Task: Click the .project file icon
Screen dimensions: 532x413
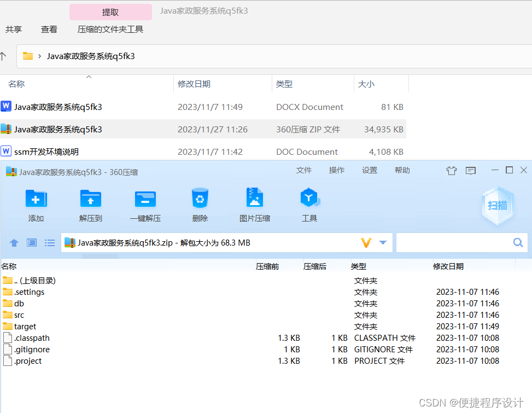Action: [x=8, y=360]
